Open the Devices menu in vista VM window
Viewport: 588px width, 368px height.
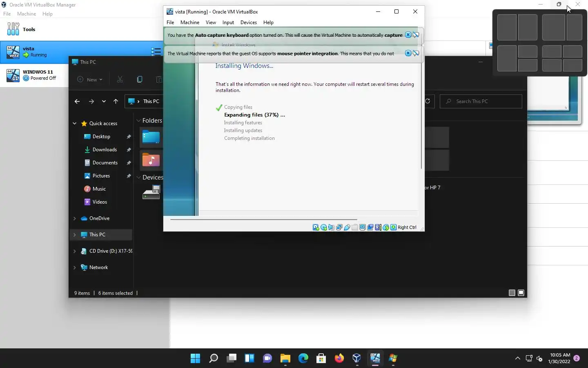[x=249, y=22]
